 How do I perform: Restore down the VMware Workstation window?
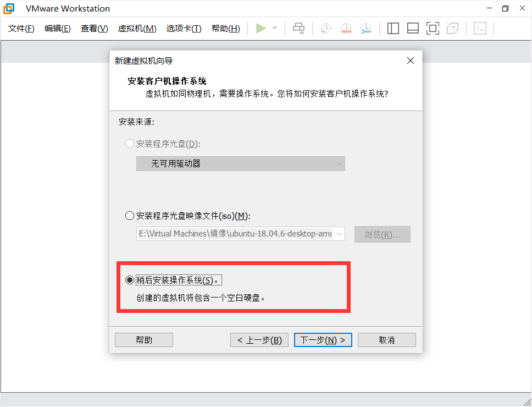506,8
